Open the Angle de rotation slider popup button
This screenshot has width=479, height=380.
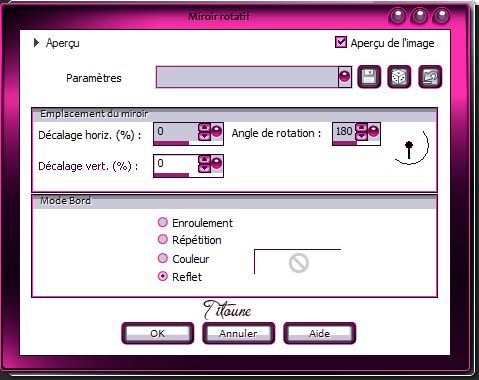click(x=374, y=131)
